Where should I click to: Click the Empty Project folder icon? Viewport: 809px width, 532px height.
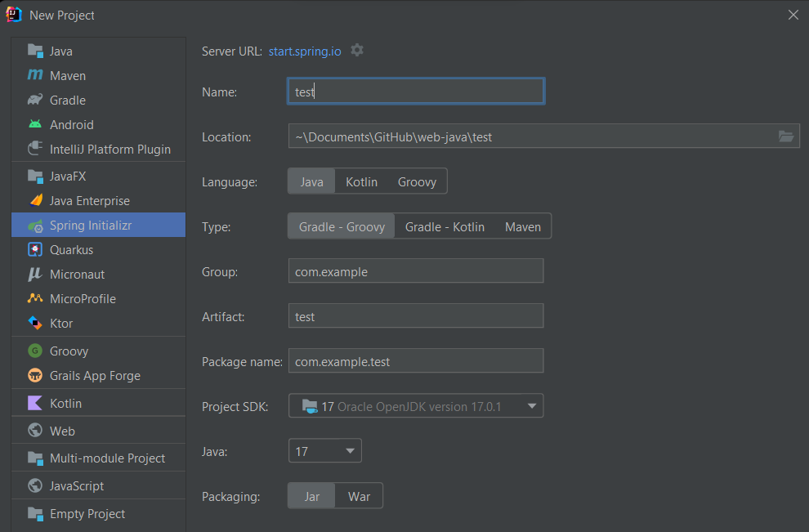35,513
